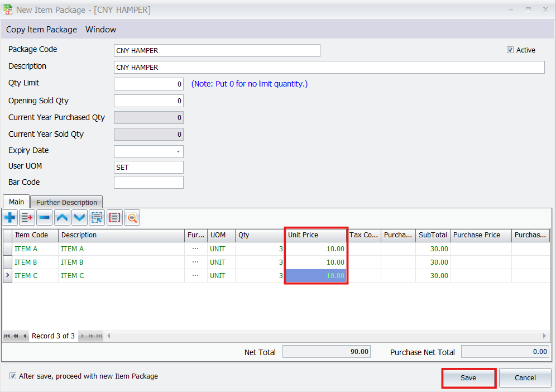Click the Cancel button
Image resolution: width=556 pixels, height=392 pixels.
pyautogui.click(x=525, y=377)
